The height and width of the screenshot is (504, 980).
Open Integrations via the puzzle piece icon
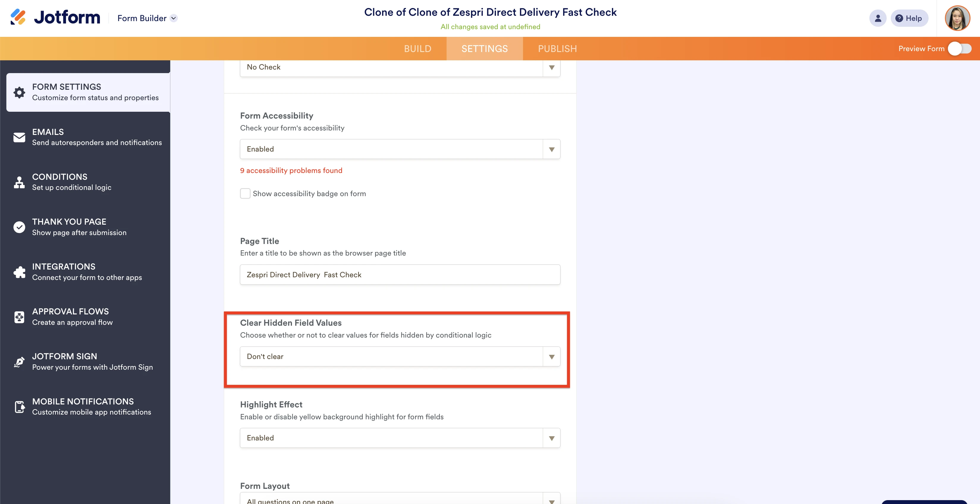click(x=19, y=272)
